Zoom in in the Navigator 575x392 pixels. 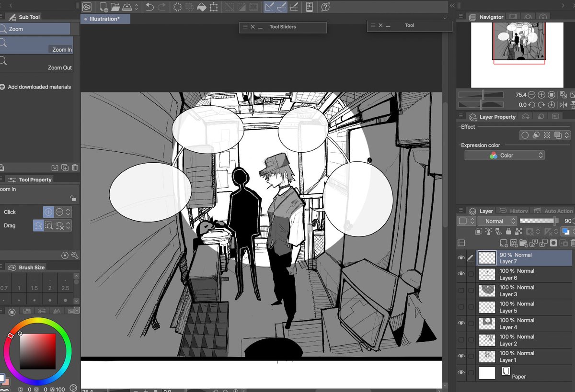541,95
